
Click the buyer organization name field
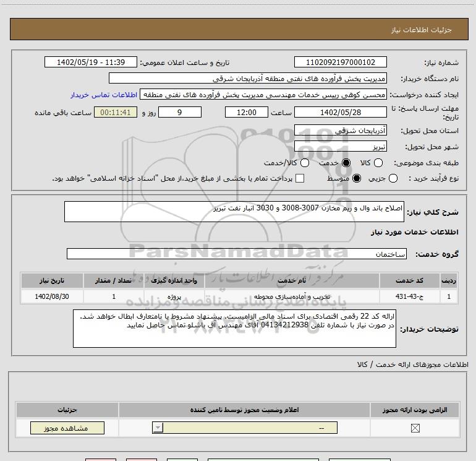pyautogui.click(x=248, y=79)
